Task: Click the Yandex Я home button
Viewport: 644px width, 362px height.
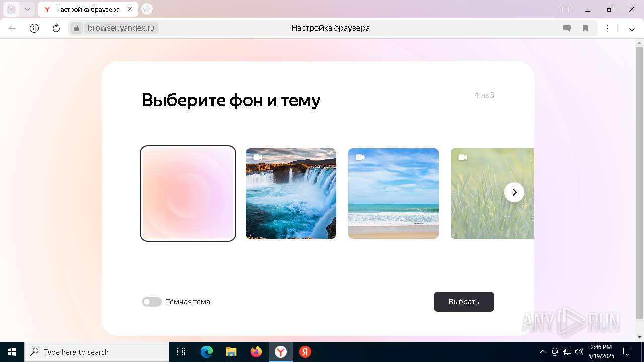Action: click(34, 28)
